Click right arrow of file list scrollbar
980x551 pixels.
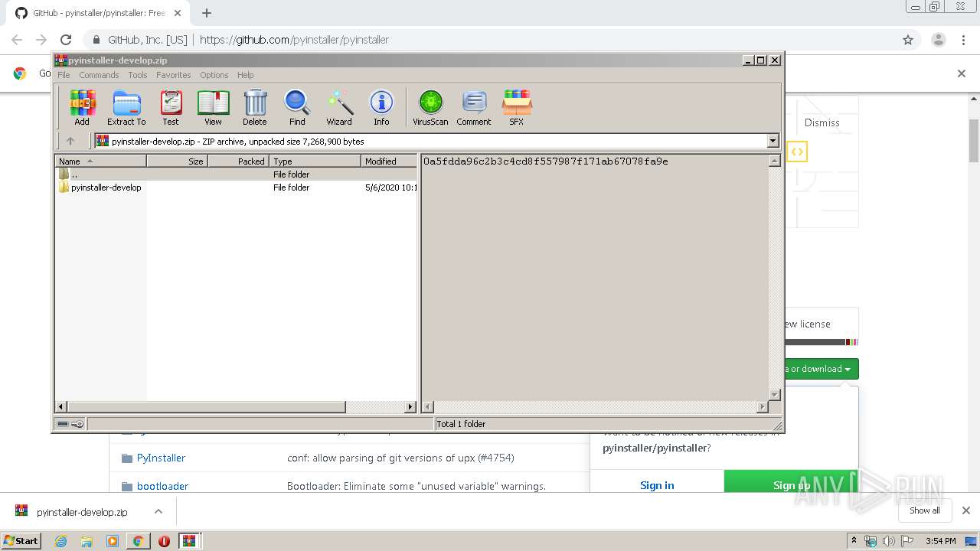tap(410, 407)
